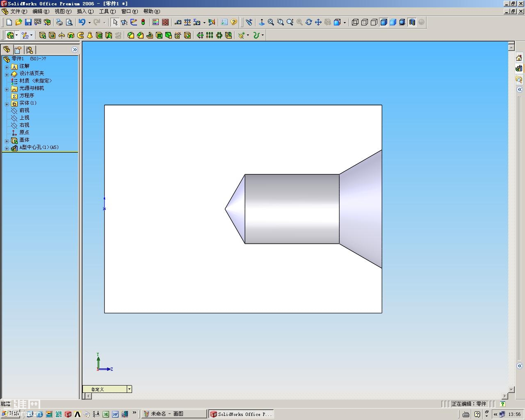525x420 pixels.
Task: Click the Linear Pattern icon
Action: (210, 35)
